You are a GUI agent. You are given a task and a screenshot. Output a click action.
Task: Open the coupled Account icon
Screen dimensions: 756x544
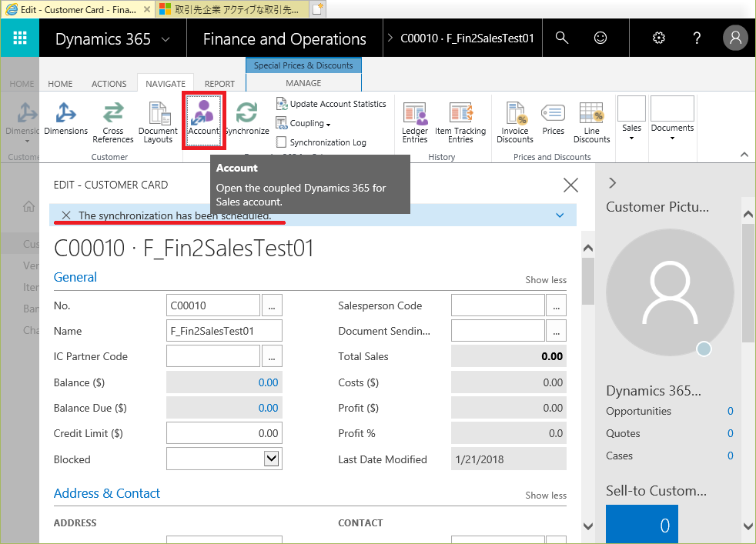click(203, 120)
